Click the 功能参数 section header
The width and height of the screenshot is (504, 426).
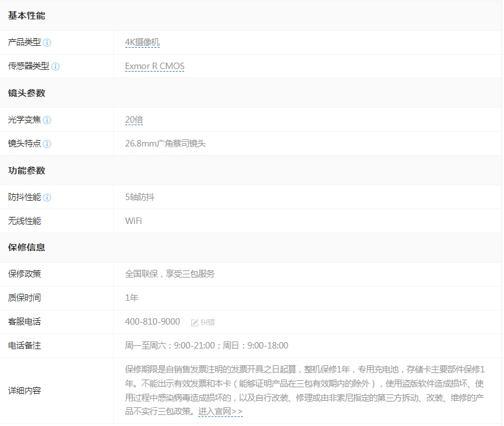26,170
